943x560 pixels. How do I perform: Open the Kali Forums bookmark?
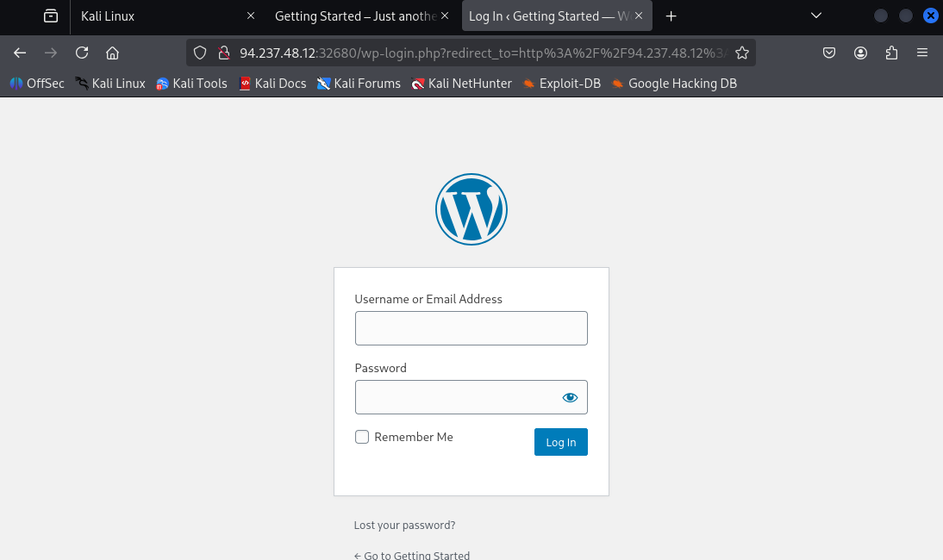pyautogui.click(x=359, y=84)
